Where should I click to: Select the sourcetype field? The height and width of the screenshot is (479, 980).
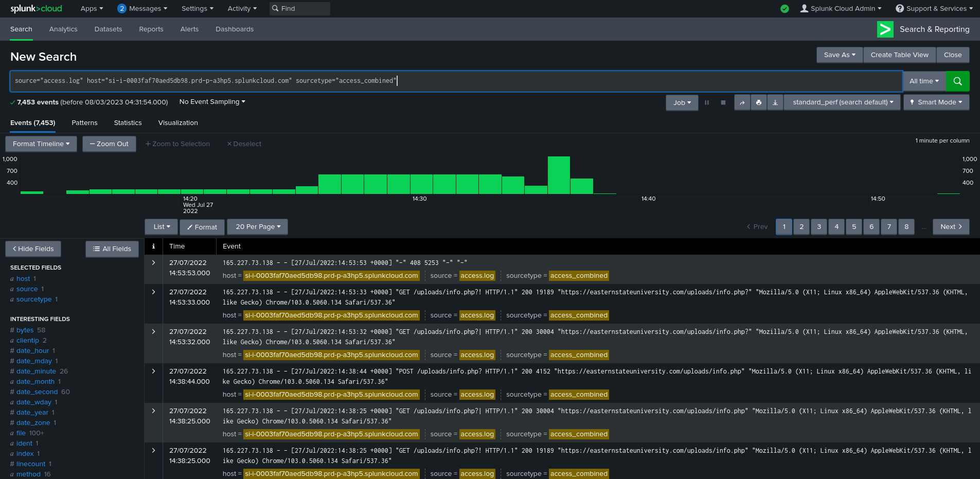pos(34,299)
